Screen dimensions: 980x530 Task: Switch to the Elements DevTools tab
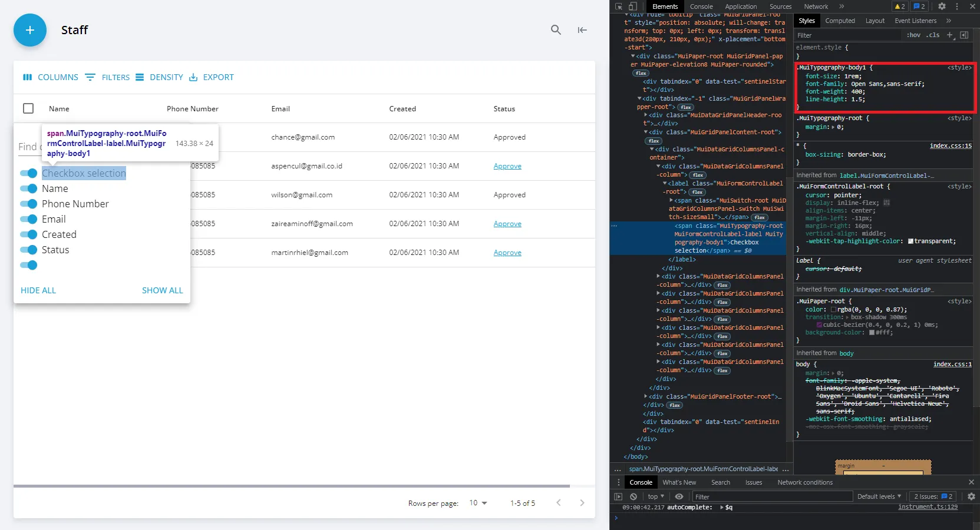click(x=665, y=6)
